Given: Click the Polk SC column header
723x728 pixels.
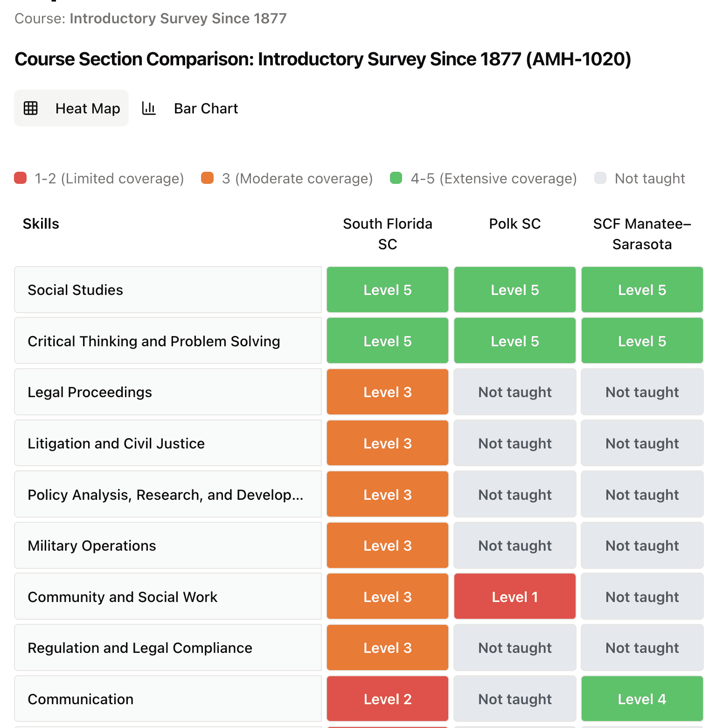Looking at the screenshot, I should pyautogui.click(x=514, y=224).
